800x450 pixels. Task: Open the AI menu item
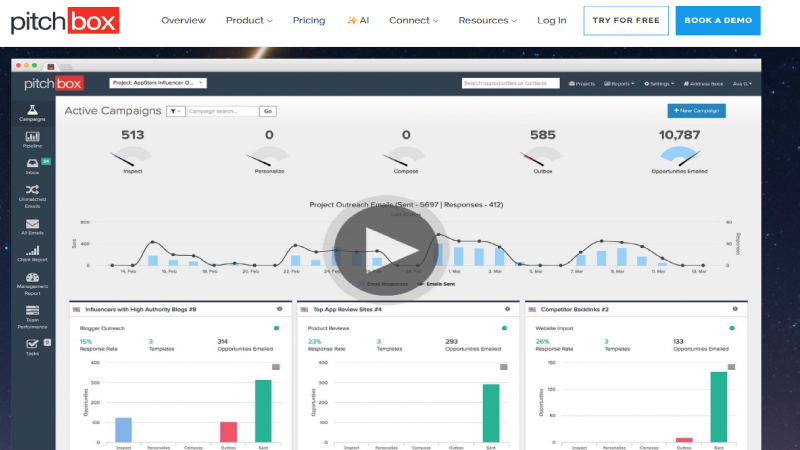tap(358, 20)
